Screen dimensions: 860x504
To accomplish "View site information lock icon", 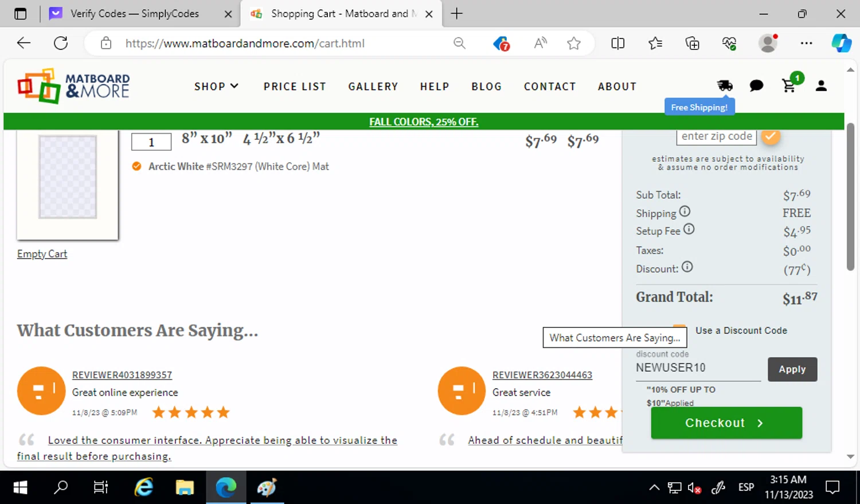I will [106, 43].
